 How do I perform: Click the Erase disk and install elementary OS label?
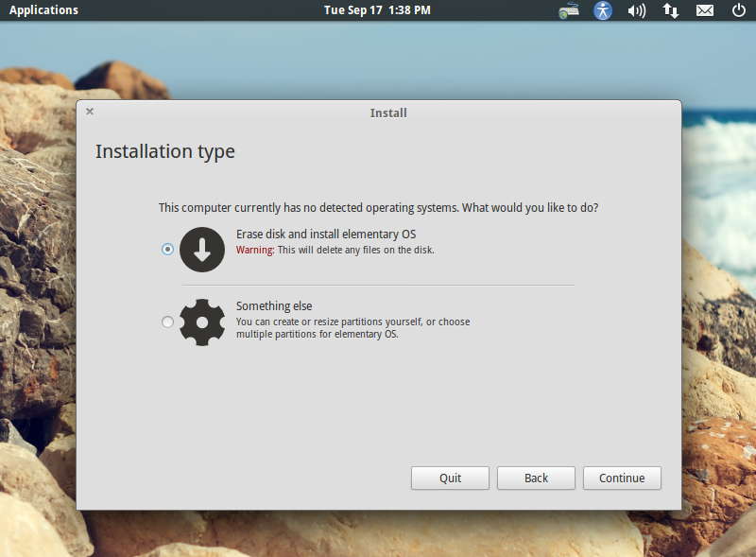pyautogui.click(x=326, y=235)
